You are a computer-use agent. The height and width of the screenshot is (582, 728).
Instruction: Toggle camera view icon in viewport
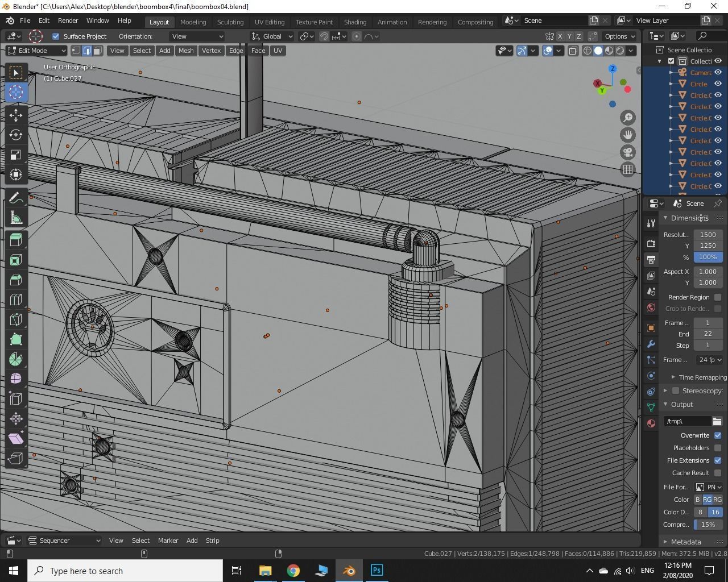pyautogui.click(x=628, y=152)
